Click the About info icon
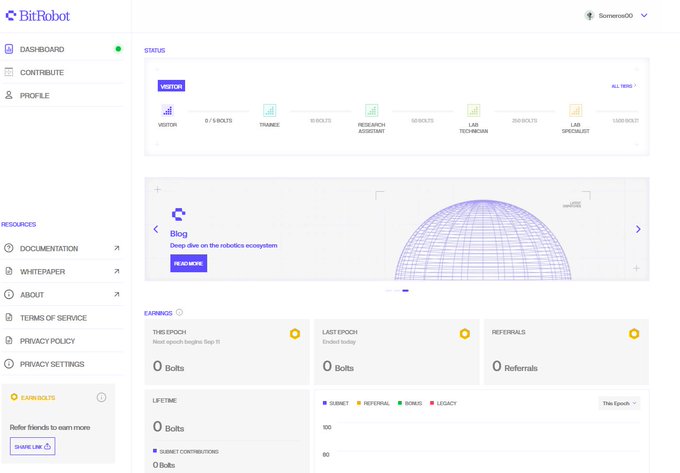Image resolution: width=680 pixels, height=473 pixels. (x=9, y=294)
